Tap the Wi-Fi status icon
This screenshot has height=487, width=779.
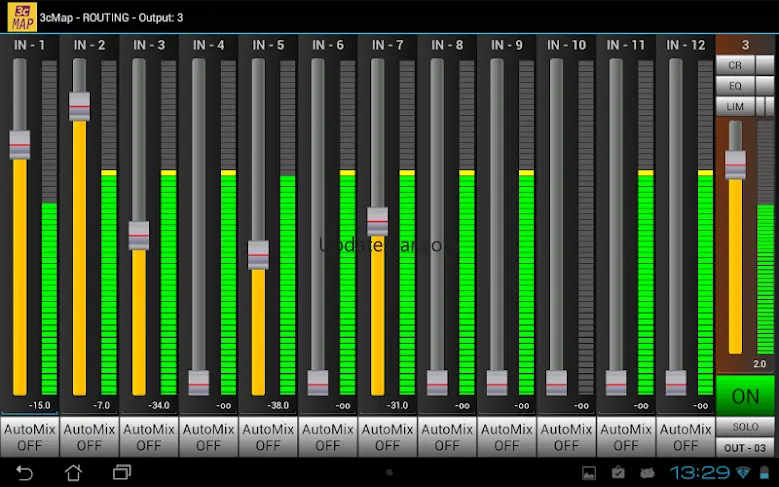(x=743, y=472)
